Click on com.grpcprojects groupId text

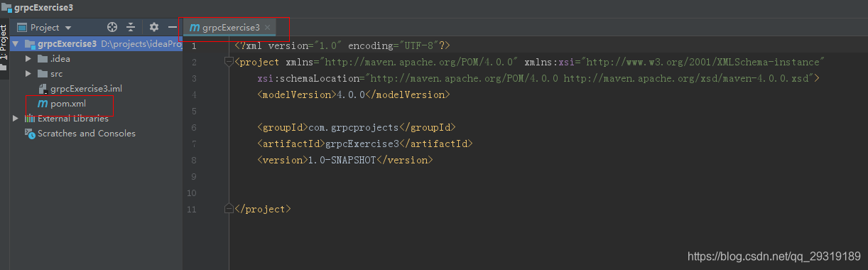(x=354, y=127)
